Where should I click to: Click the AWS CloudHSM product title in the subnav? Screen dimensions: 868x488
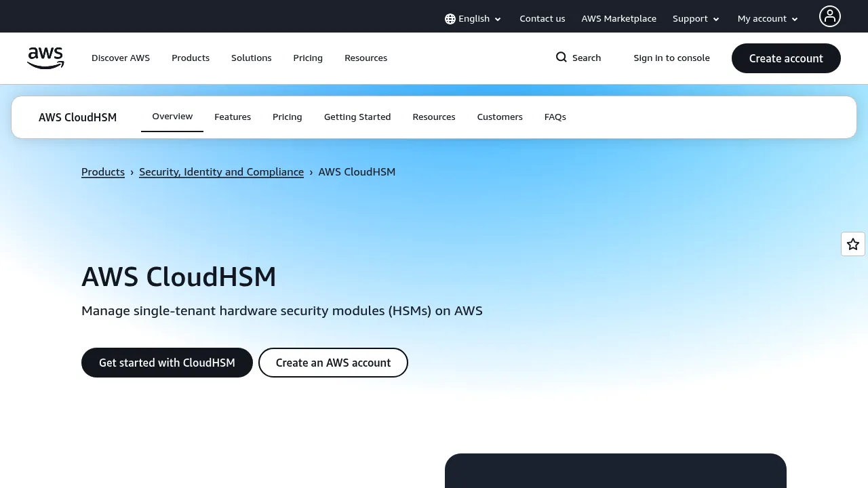[78, 117]
